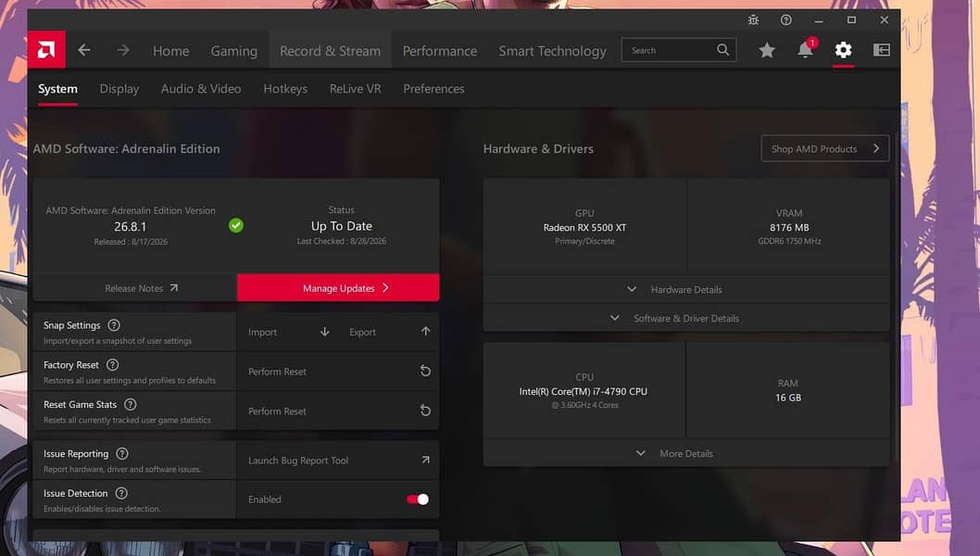Show Issue Detection help icon
This screenshot has width=980, height=556.
(x=121, y=494)
